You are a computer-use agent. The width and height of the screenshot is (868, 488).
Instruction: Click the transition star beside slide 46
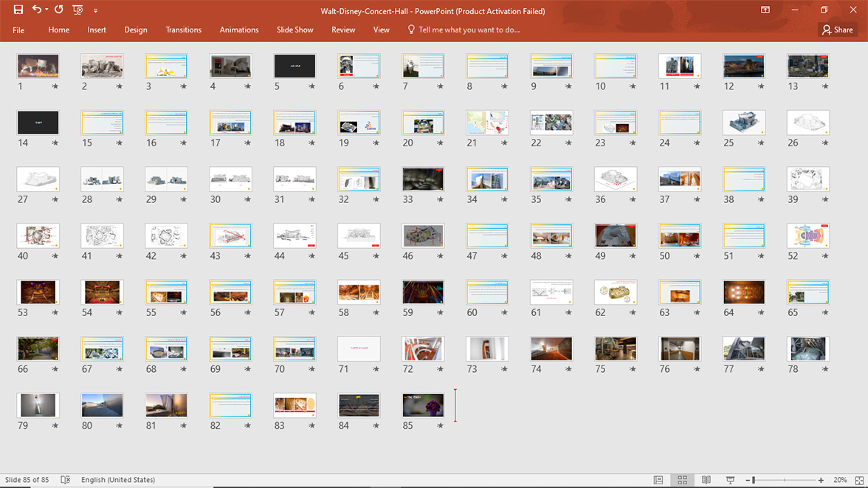(440, 256)
